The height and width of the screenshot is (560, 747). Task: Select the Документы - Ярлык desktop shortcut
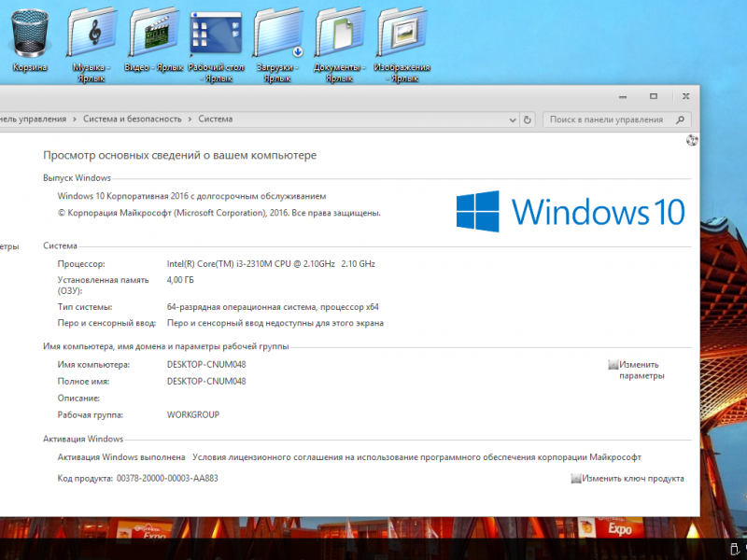[340, 45]
